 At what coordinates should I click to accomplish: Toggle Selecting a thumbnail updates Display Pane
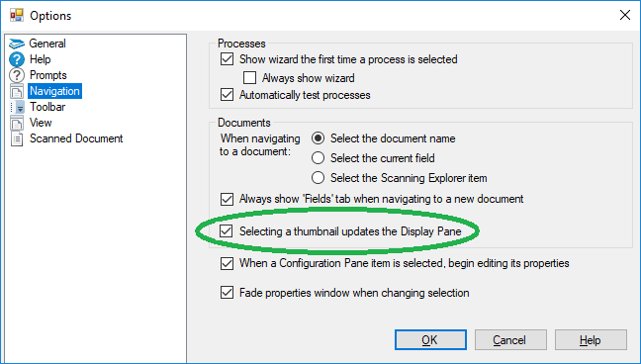pyautogui.click(x=227, y=231)
